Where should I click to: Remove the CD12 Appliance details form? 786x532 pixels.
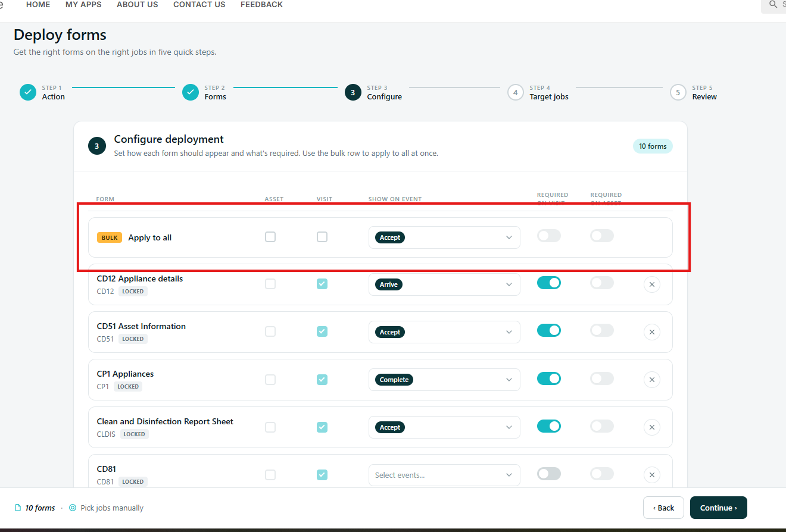pyautogui.click(x=651, y=284)
